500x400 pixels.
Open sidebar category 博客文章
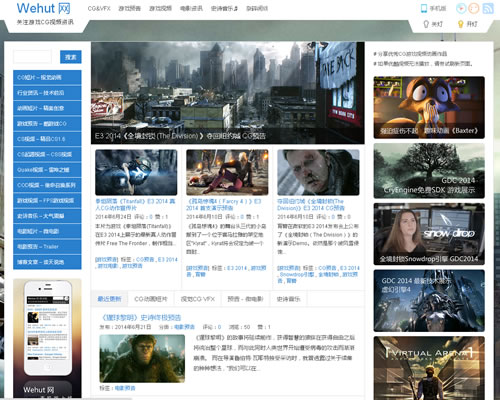point(47,262)
